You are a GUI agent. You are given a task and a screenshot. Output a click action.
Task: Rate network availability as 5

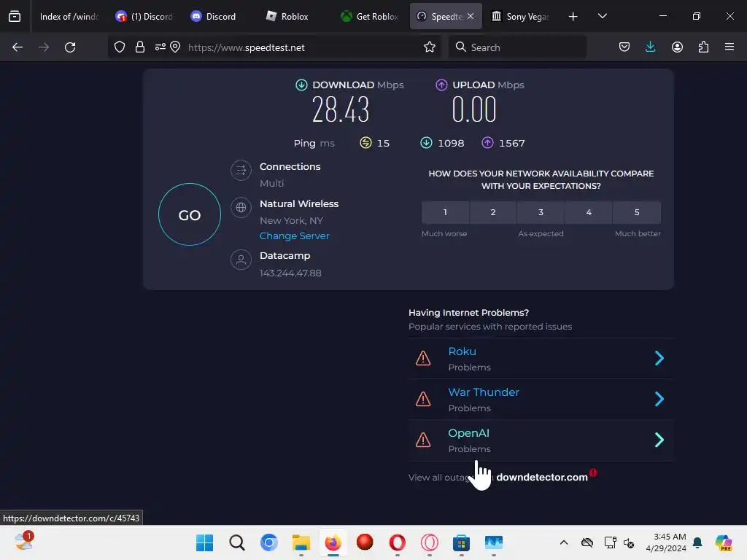[x=637, y=212]
